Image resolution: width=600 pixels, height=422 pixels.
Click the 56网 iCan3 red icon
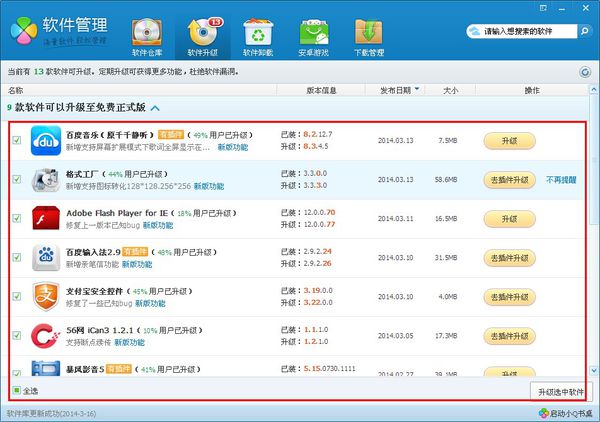(46, 336)
